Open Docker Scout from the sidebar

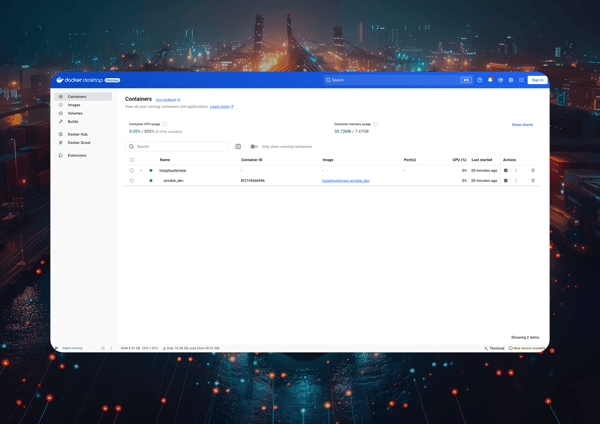click(x=78, y=143)
